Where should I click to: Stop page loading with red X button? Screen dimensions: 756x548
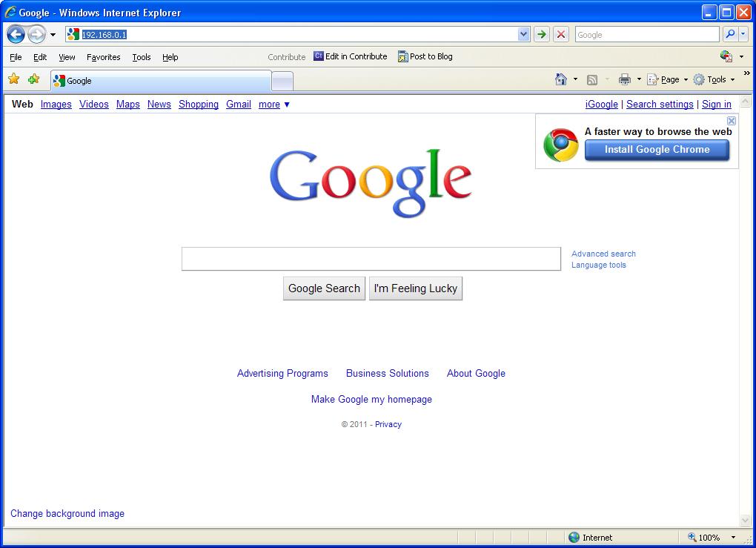point(561,35)
